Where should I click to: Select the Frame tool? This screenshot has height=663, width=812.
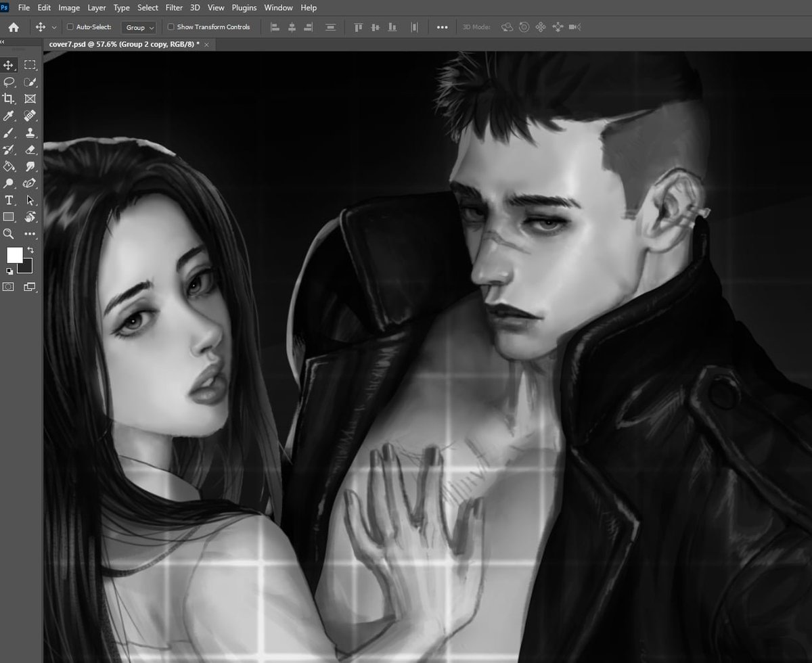[x=30, y=99]
